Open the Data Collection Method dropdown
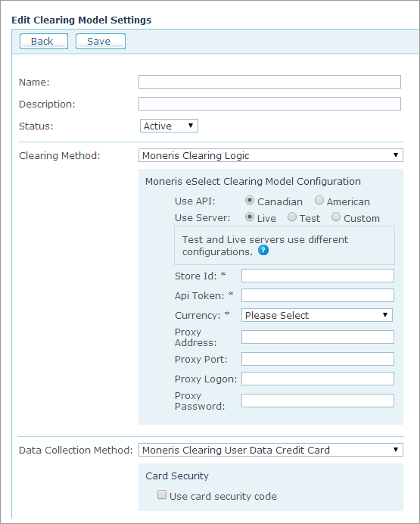This screenshot has height=524, width=420. [271, 450]
